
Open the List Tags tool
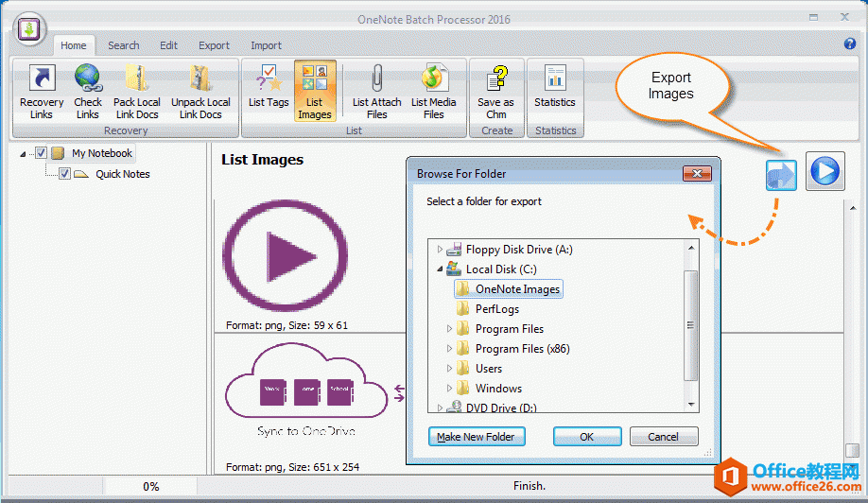pyautogui.click(x=269, y=86)
